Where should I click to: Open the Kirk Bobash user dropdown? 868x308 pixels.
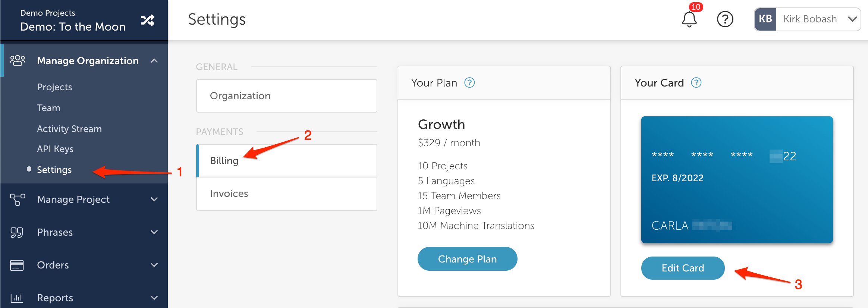808,19
